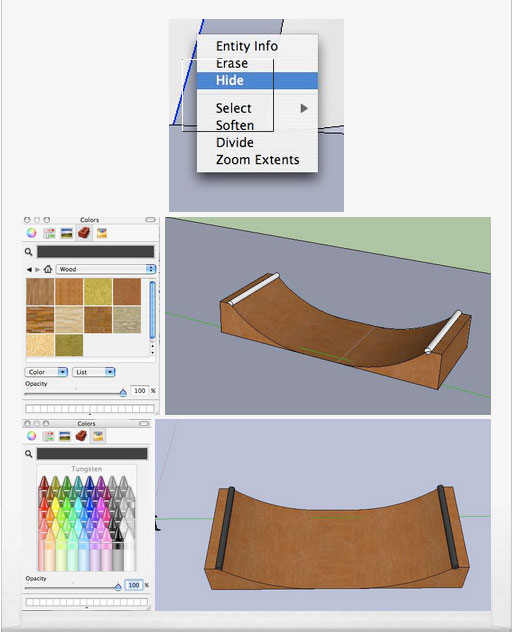The height and width of the screenshot is (632, 514).
Task: Click the white coping pipe on ramp's right end
Action: 444,332
